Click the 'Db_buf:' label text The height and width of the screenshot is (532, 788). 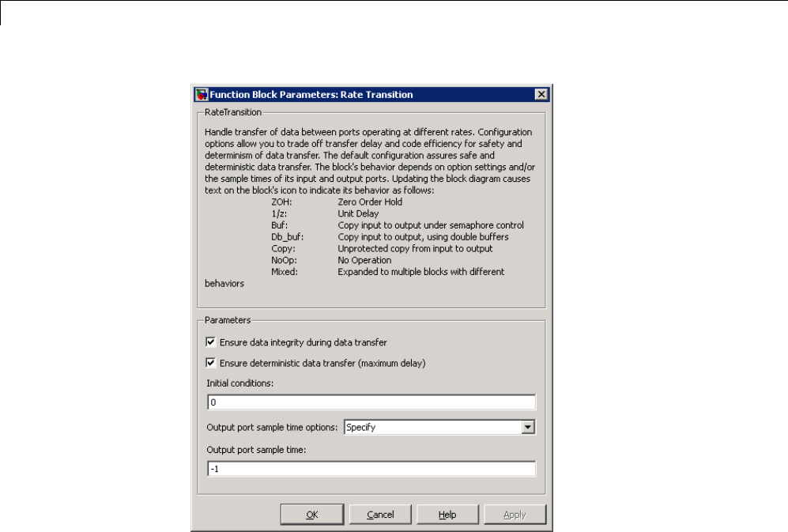tap(288, 237)
